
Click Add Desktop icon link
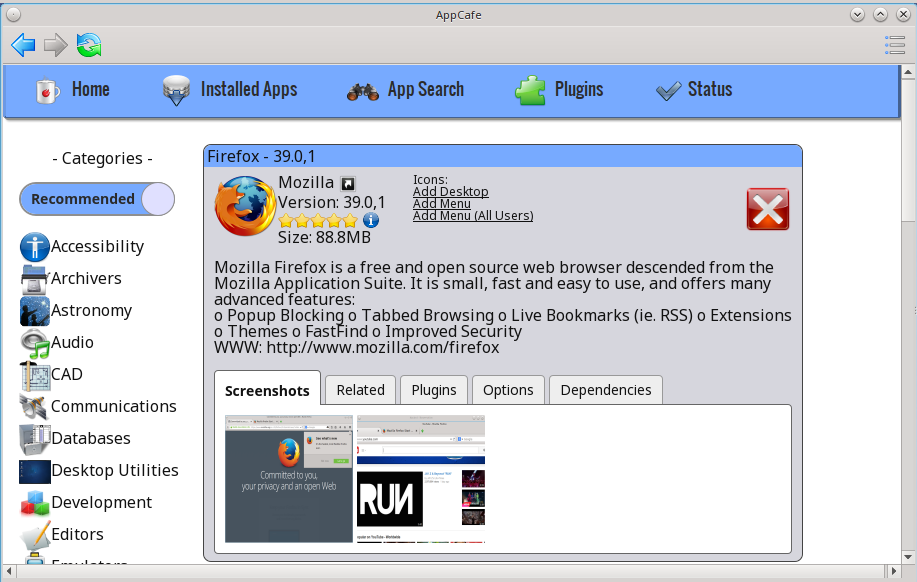(450, 192)
